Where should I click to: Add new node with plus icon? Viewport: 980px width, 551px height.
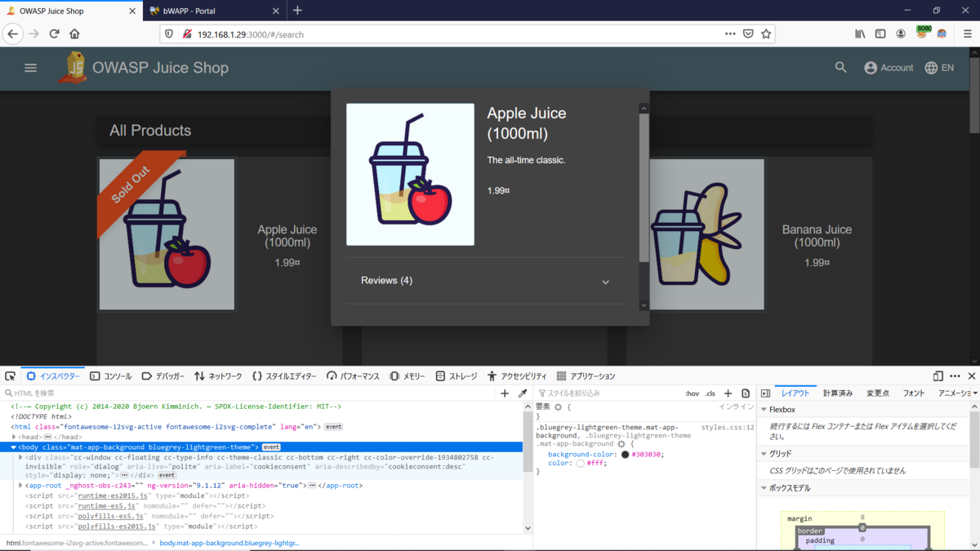pos(505,393)
